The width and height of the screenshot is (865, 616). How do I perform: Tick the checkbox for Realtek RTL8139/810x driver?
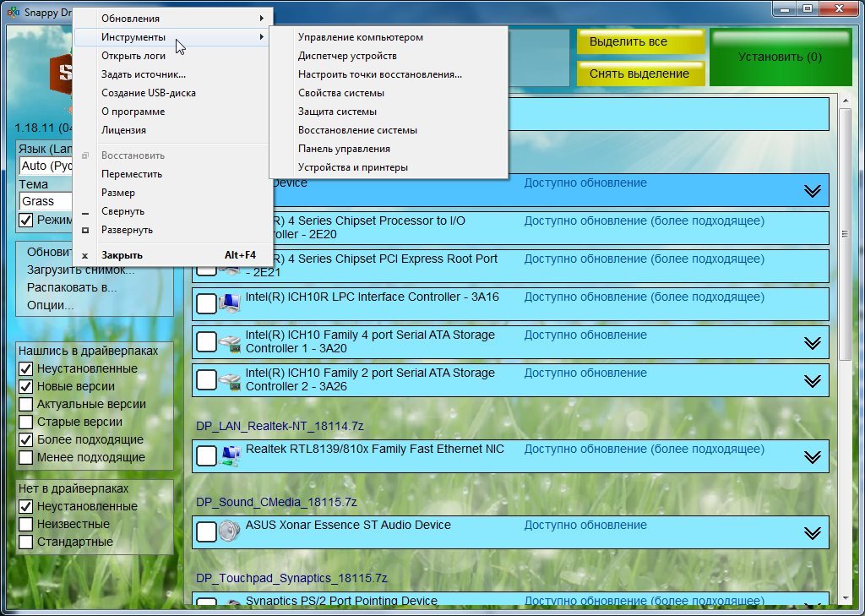[206, 456]
